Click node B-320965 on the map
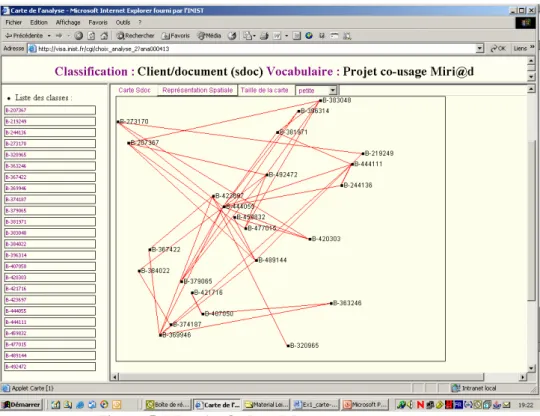This screenshot has width=540, height=416. point(288,346)
